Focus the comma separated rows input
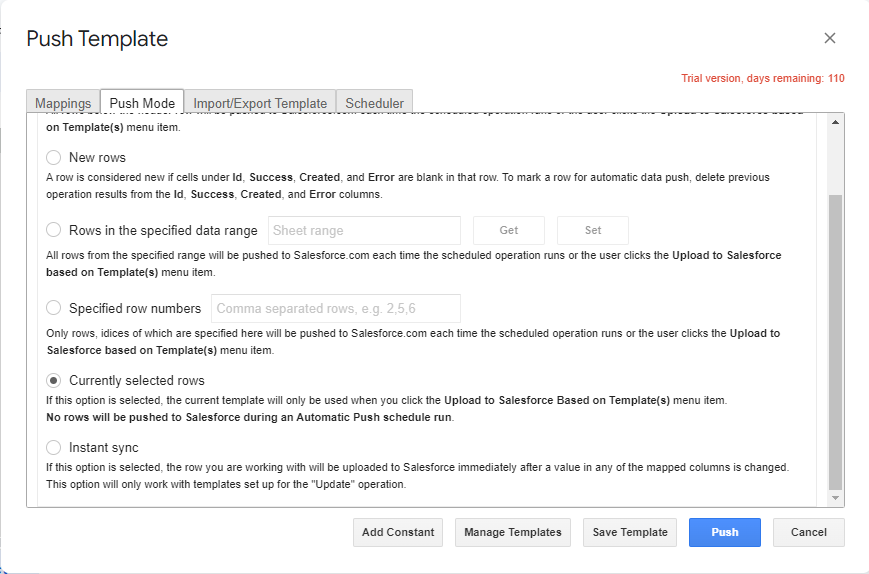 (335, 308)
